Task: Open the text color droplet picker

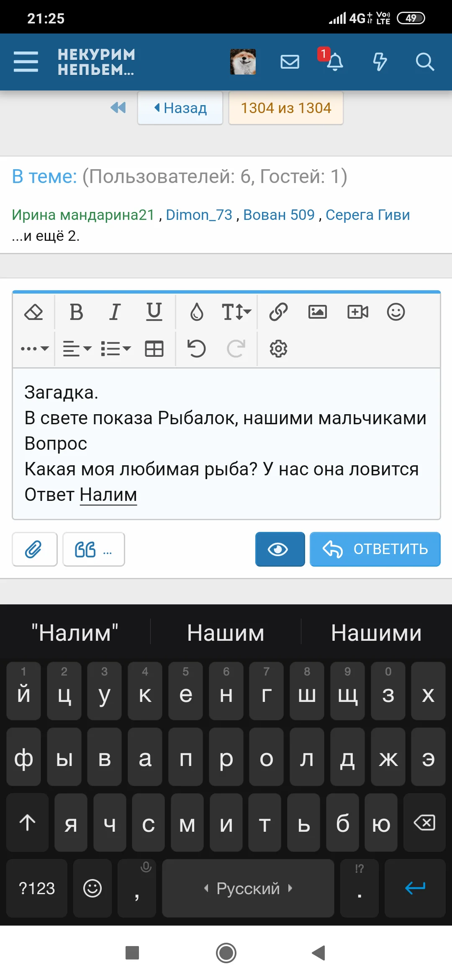Action: pyautogui.click(x=197, y=312)
